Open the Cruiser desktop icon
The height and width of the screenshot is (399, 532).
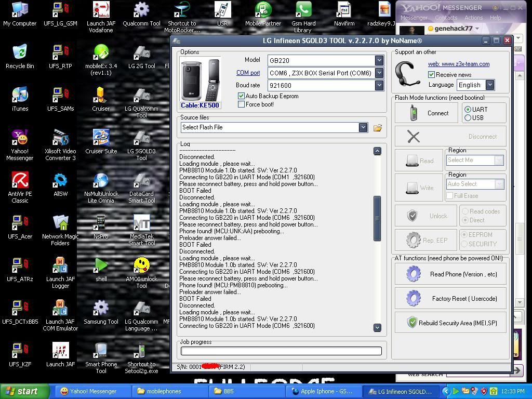pos(101,99)
